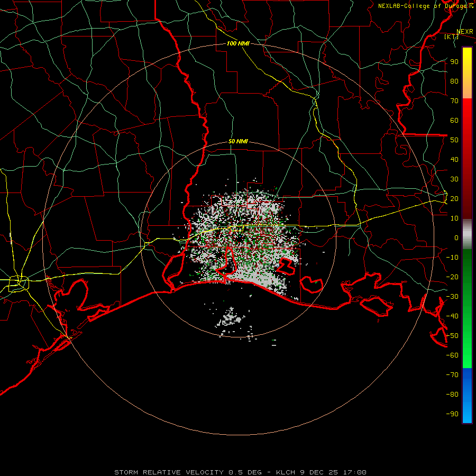Click the Storm Relative Velocity caption text

coord(240,472)
